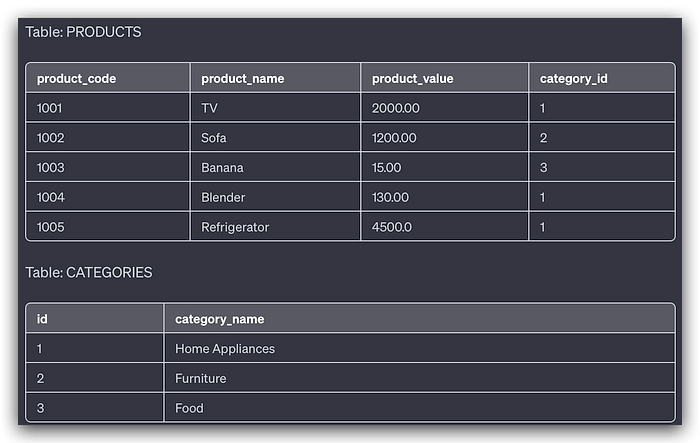Screen dimensions: 700x443
Task: Select the TV product name cell
Action: pos(210,108)
